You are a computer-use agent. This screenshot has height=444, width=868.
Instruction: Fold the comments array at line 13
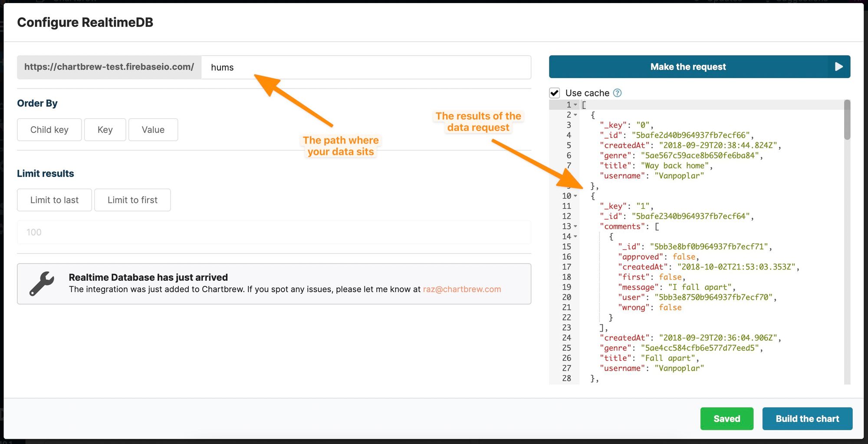[x=575, y=227]
